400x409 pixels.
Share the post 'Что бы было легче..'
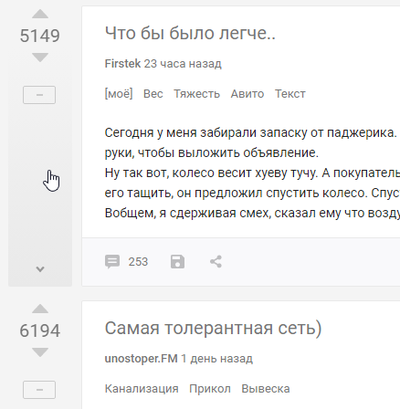click(x=216, y=262)
